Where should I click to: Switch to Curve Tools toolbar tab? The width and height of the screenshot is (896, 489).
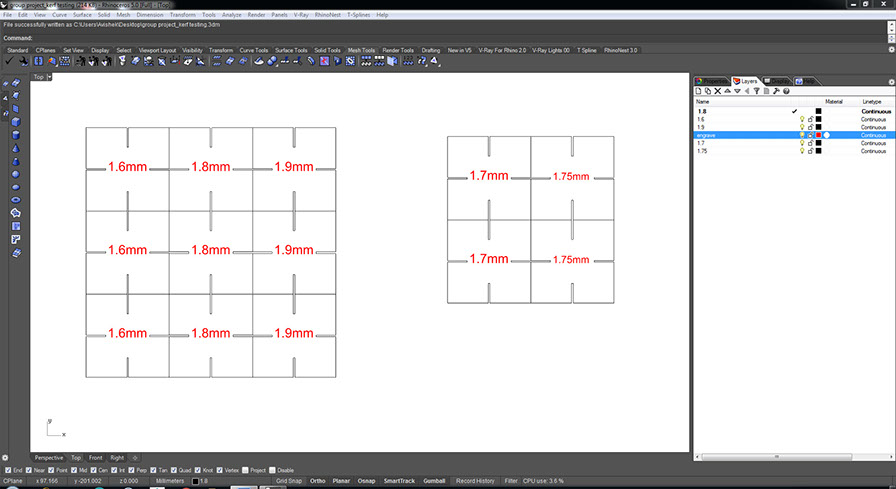254,50
